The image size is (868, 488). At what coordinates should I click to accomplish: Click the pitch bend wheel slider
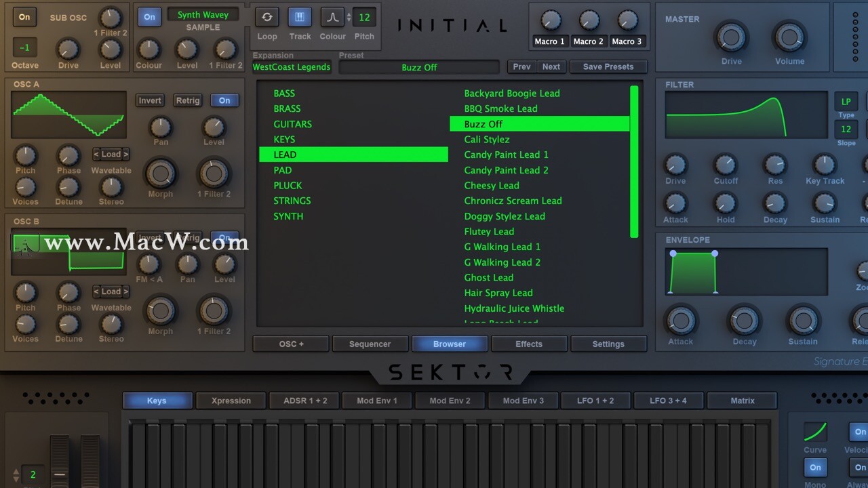[60, 462]
